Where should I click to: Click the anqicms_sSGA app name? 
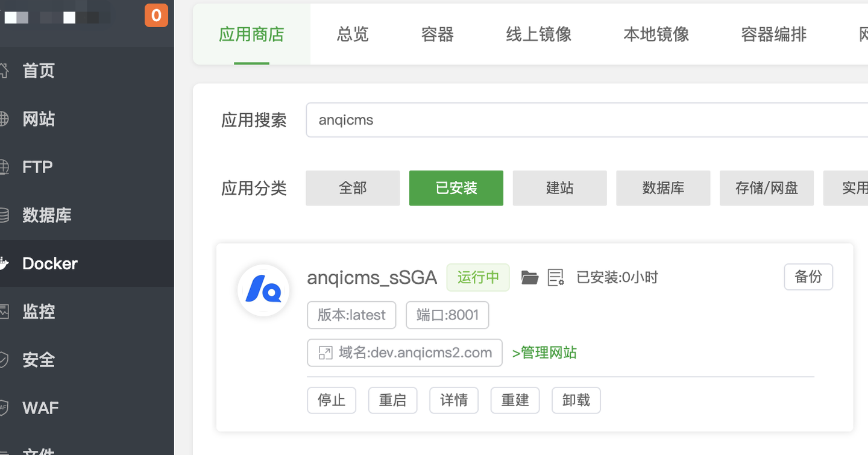pyautogui.click(x=372, y=277)
